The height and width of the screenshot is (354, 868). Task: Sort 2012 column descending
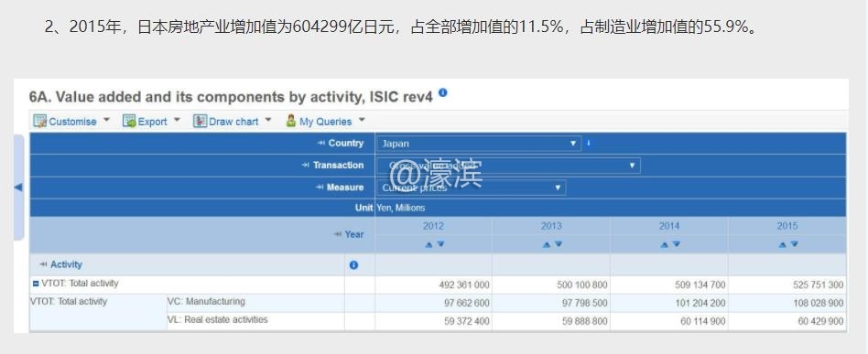coord(440,244)
